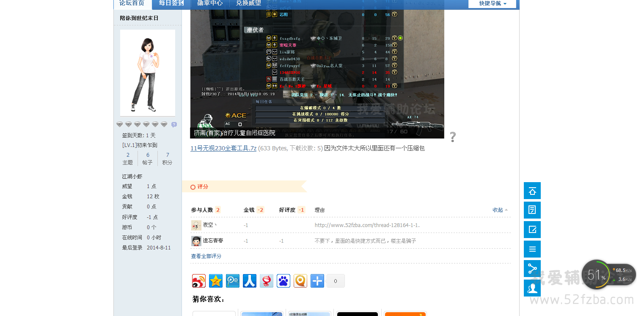This screenshot has width=644, height=316.
Task: Share post to Sina Weibo
Action: 199,281
